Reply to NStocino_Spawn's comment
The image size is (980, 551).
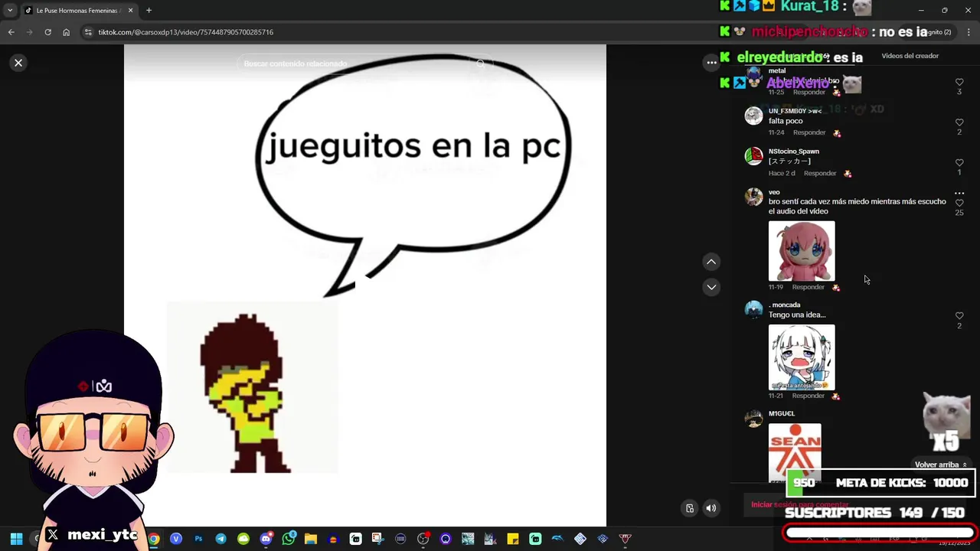tap(820, 173)
